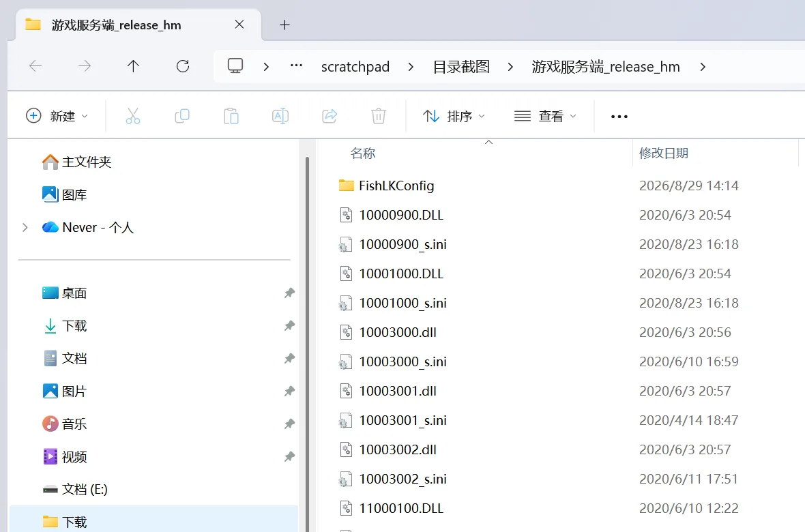
Task: Open the 排序 sort dropdown
Action: point(454,116)
